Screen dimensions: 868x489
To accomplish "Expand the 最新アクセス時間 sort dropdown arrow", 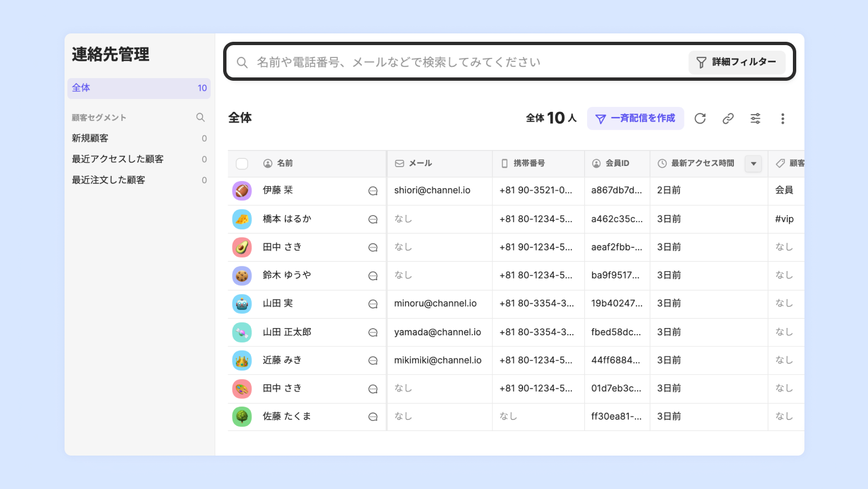I will (753, 164).
